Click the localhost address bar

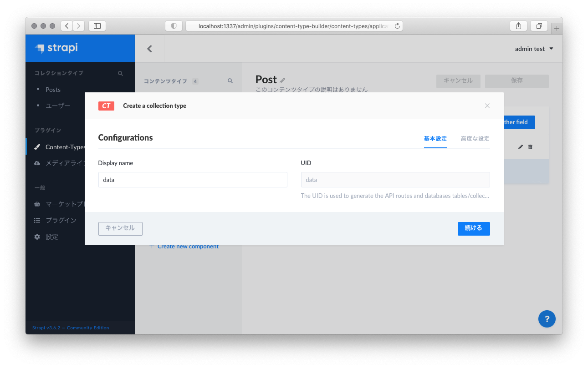(x=294, y=26)
